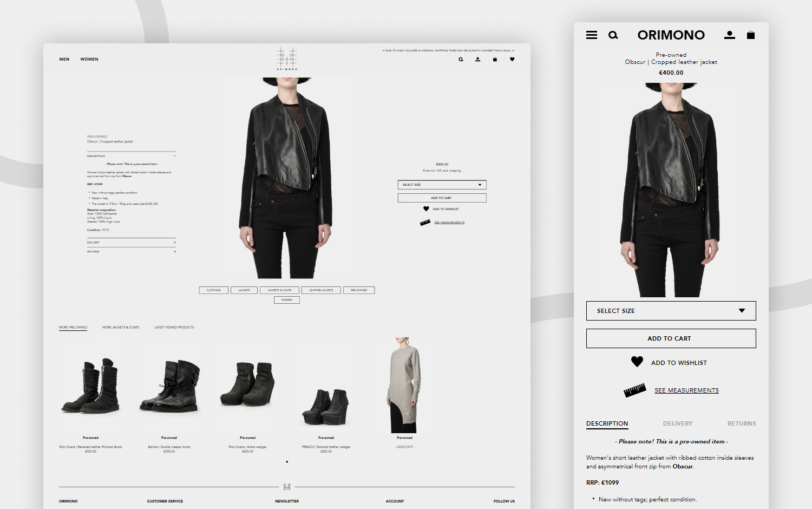
Task: Open the wishlist heart icon in desktop header
Action: [x=512, y=60]
